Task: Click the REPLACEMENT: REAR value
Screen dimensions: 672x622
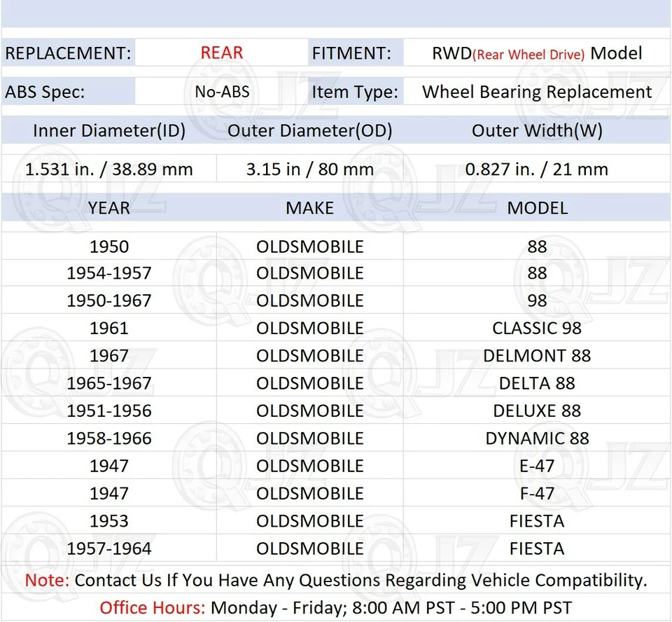Action: click(x=222, y=53)
